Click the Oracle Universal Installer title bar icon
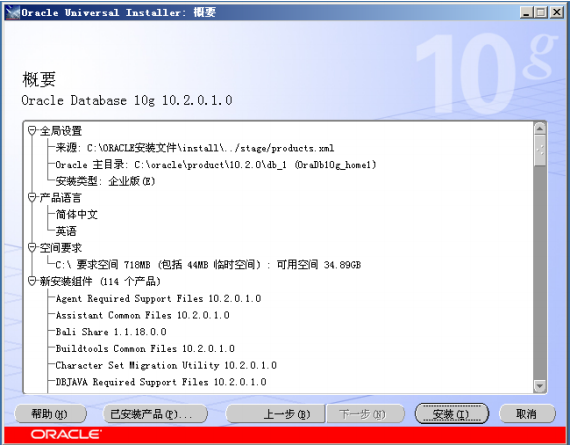The width and height of the screenshot is (570, 445). (12, 12)
